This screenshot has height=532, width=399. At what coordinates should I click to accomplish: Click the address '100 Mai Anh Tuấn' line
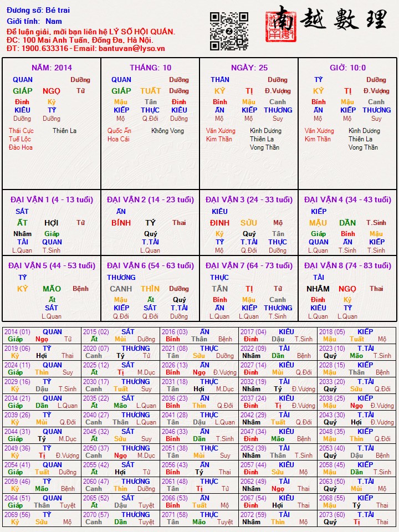tap(80, 40)
